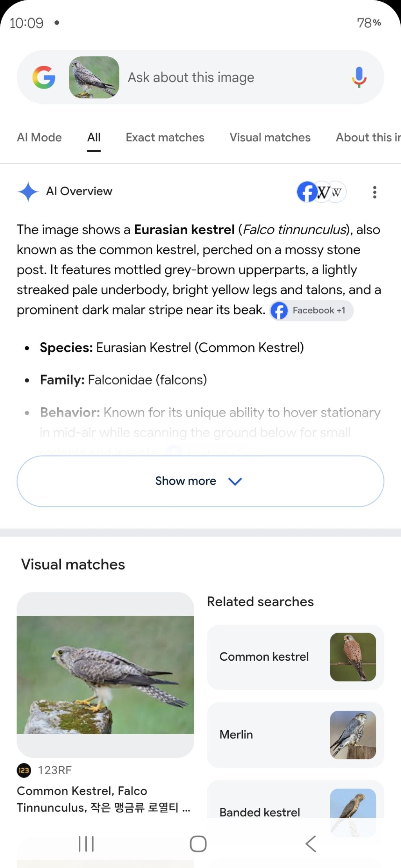Tap the Google logo icon
401x868 pixels.
pyautogui.click(x=43, y=77)
